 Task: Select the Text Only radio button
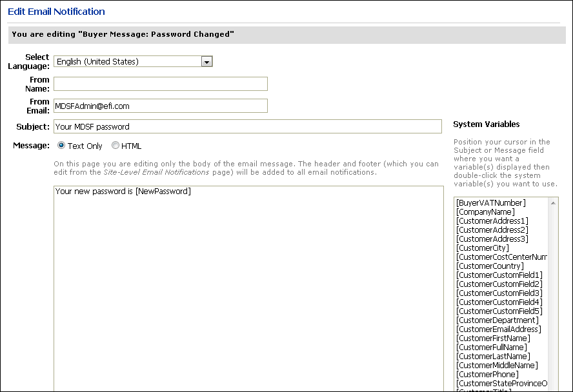point(62,146)
